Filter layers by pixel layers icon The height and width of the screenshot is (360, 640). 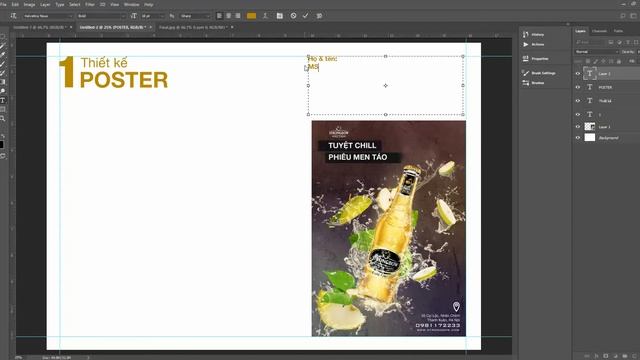(611, 42)
